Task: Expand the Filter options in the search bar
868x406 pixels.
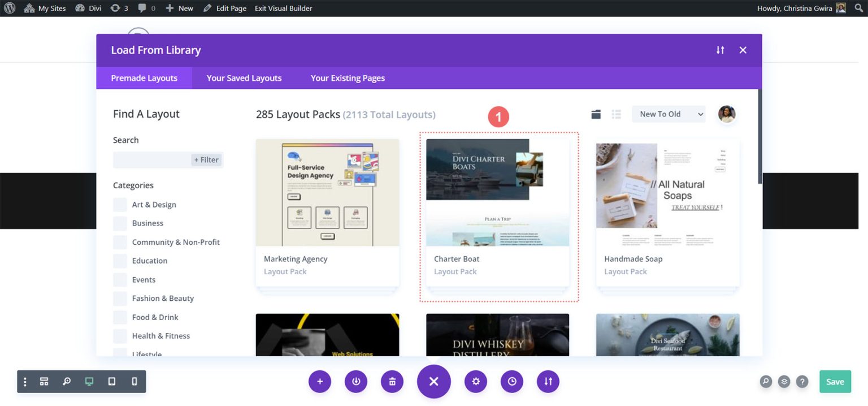Action: [207, 159]
